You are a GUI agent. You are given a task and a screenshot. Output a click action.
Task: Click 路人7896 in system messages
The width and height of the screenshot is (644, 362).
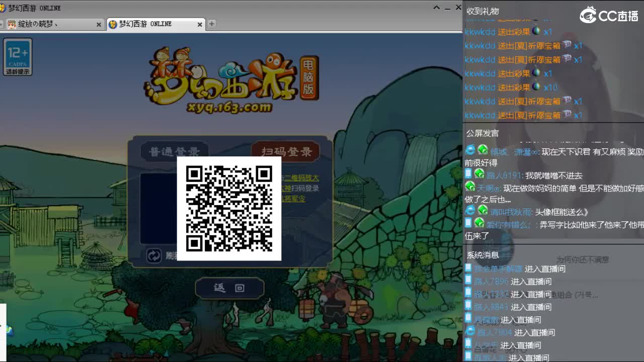491,282
